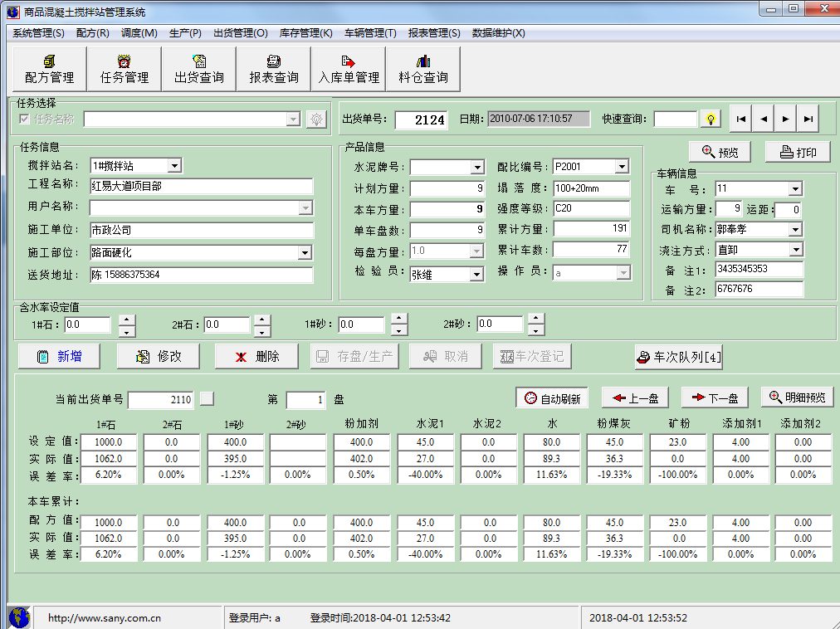840x629 pixels.
Task: Toggle 自动刷新 auto refresh
Action: click(x=552, y=398)
